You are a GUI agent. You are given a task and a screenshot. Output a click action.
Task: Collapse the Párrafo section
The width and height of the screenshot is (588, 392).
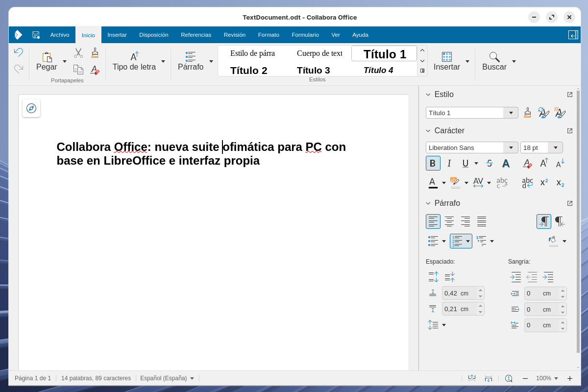click(428, 203)
